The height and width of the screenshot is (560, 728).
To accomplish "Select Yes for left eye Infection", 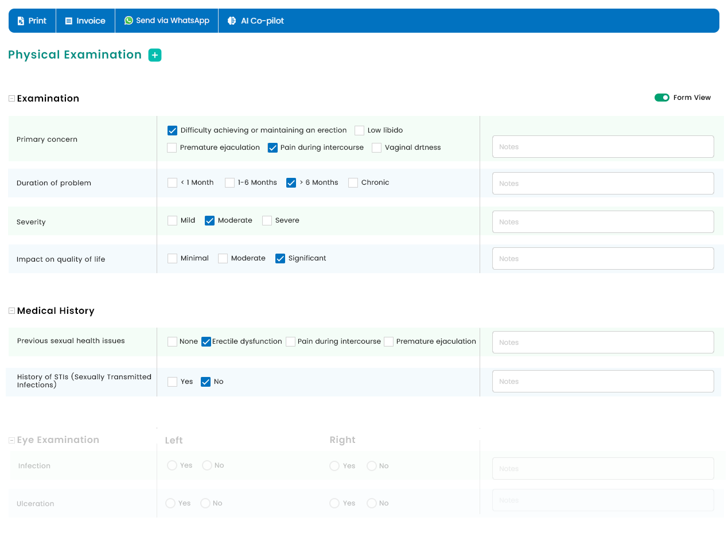I will [172, 465].
